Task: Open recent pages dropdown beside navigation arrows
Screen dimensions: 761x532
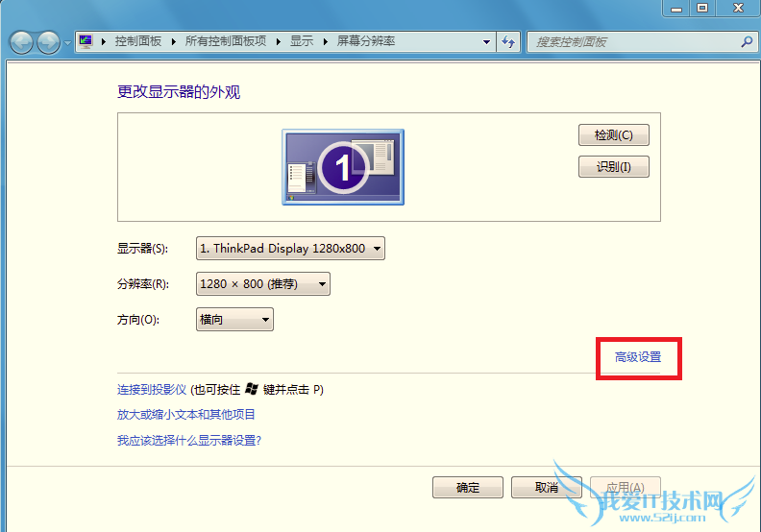Action: point(67,42)
